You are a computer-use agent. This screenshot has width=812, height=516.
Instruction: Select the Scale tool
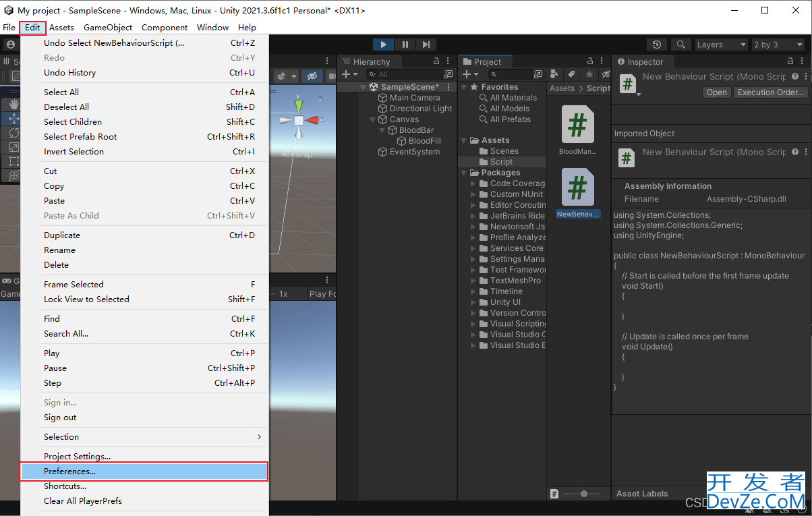(x=13, y=146)
